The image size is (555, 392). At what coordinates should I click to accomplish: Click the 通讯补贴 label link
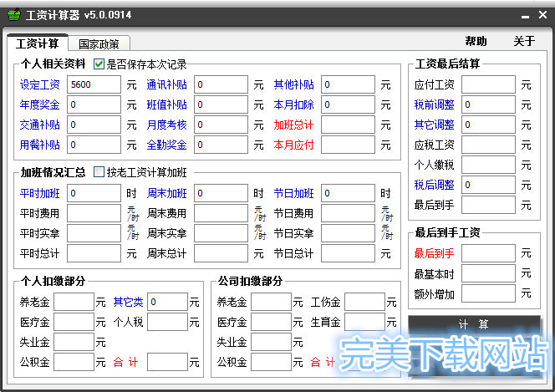point(166,84)
